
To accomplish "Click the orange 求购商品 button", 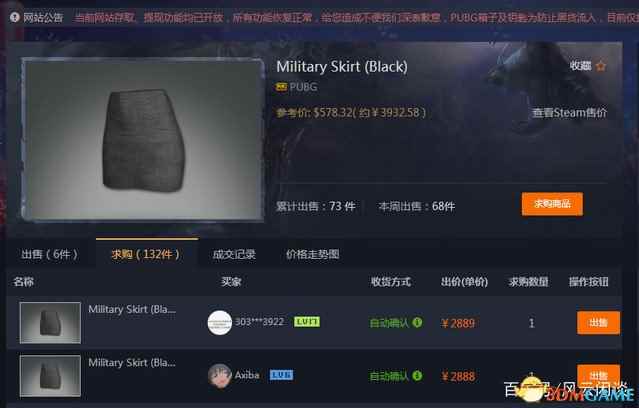I will (552, 204).
